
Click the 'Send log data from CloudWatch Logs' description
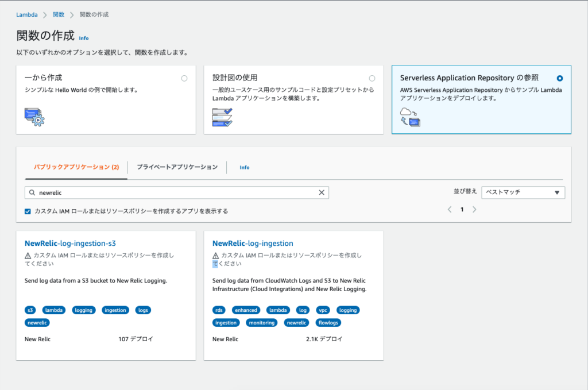click(289, 285)
